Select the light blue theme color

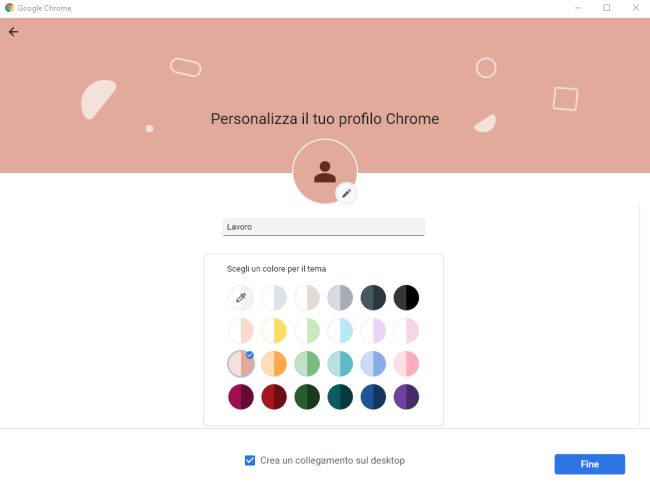click(373, 364)
